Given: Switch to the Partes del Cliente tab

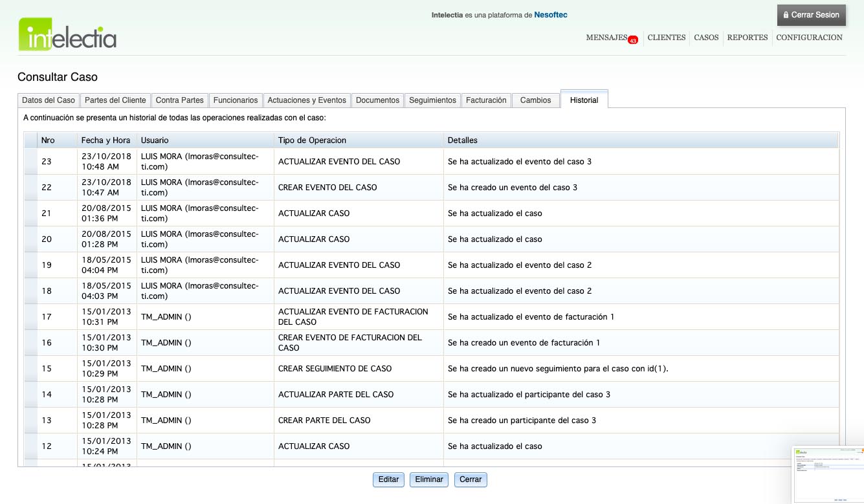Looking at the screenshot, I should click(x=115, y=100).
